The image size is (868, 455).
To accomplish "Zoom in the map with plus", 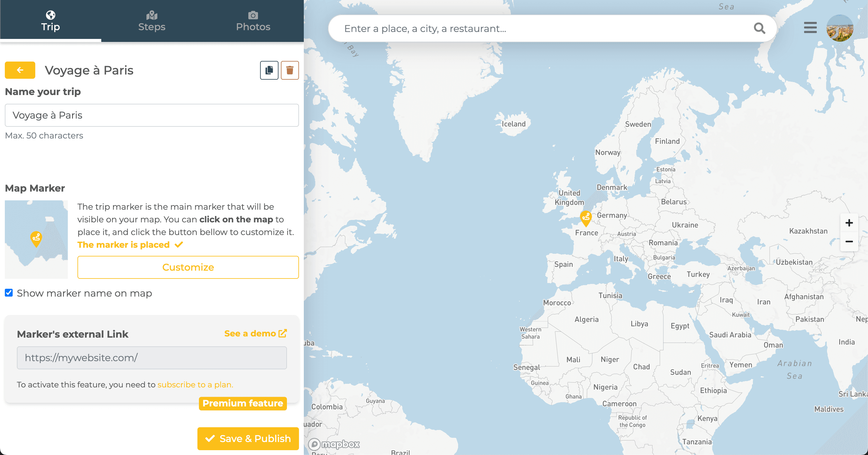I will (849, 223).
